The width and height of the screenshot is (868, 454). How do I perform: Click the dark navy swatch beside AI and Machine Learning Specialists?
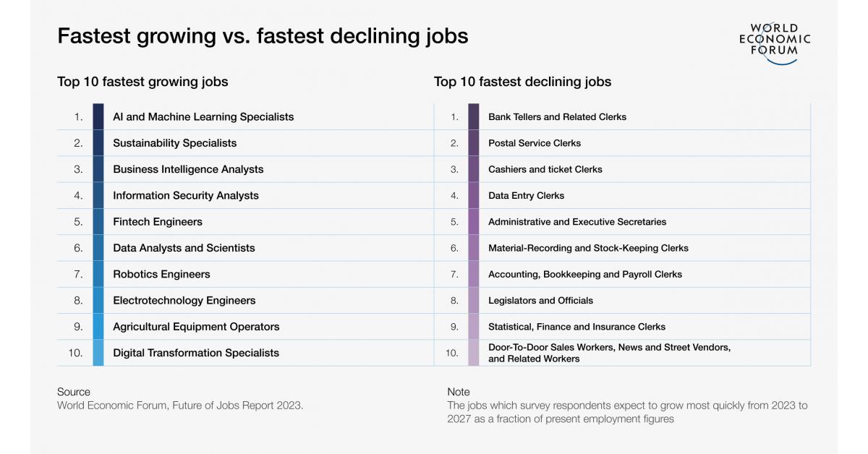pyautogui.click(x=98, y=116)
